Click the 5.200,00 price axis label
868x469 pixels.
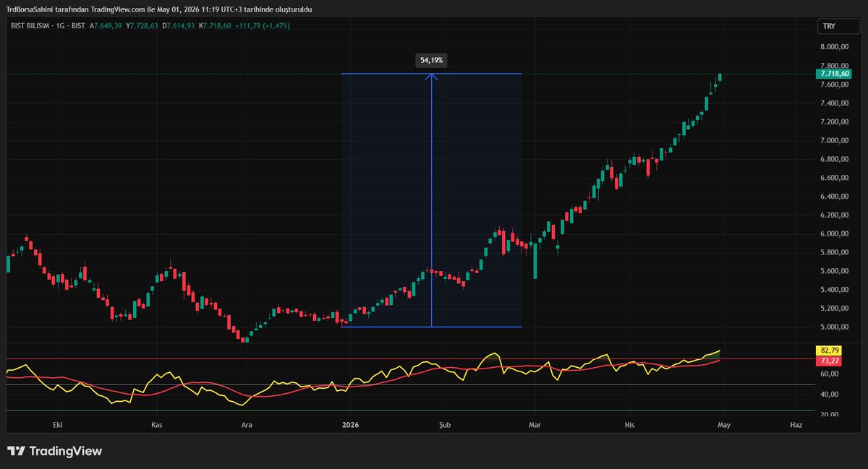835,309
